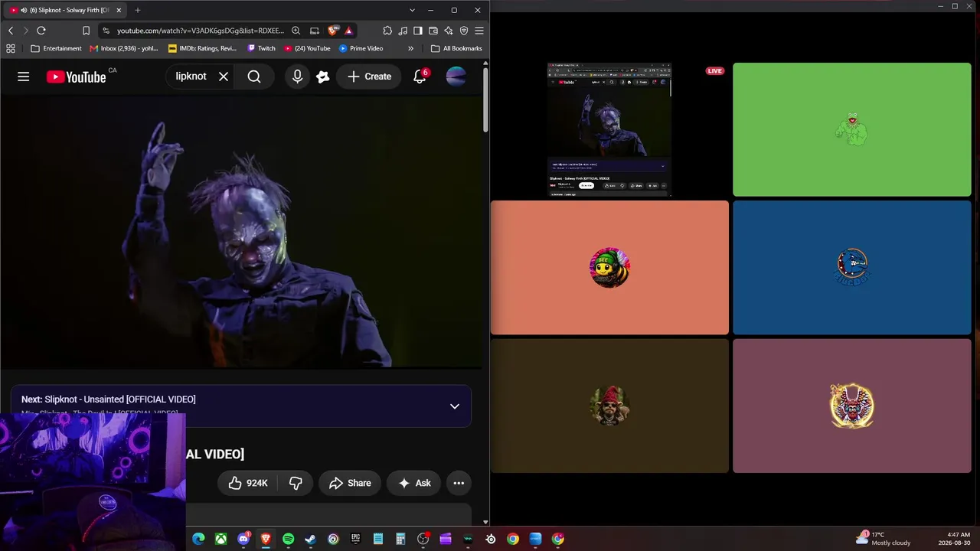Open the sparkle icon beside the microphone
This screenshot has width=980, height=551.
pyautogui.click(x=323, y=77)
